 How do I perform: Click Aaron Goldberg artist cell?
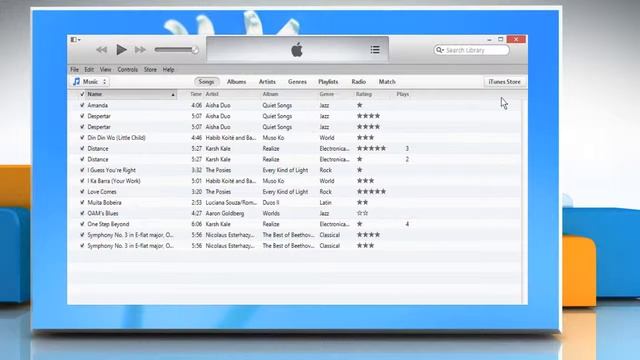pos(224,213)
